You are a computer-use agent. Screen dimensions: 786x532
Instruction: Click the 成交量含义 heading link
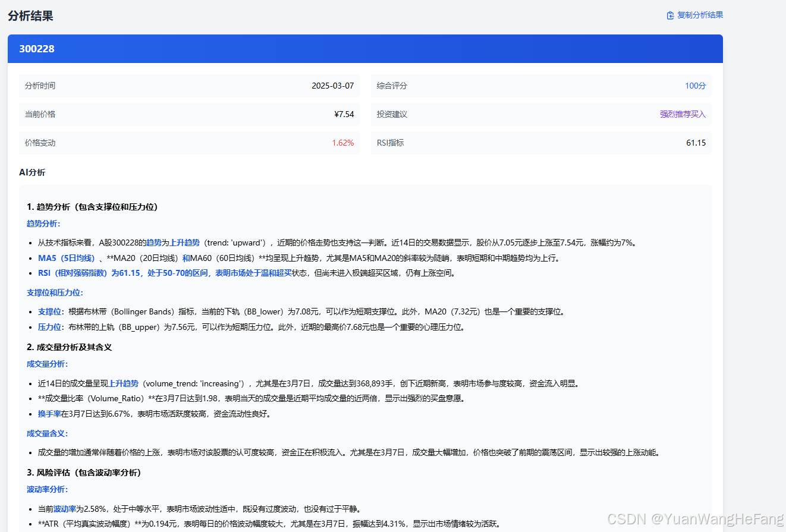(x=47, y=433)
